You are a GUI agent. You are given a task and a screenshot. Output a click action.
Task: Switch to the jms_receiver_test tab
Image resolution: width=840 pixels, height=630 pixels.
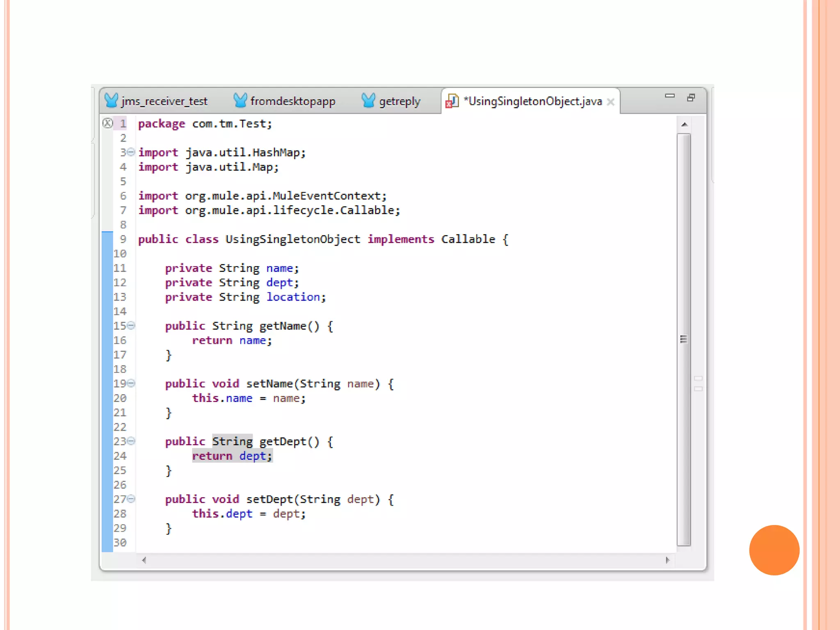pos(164,101)
